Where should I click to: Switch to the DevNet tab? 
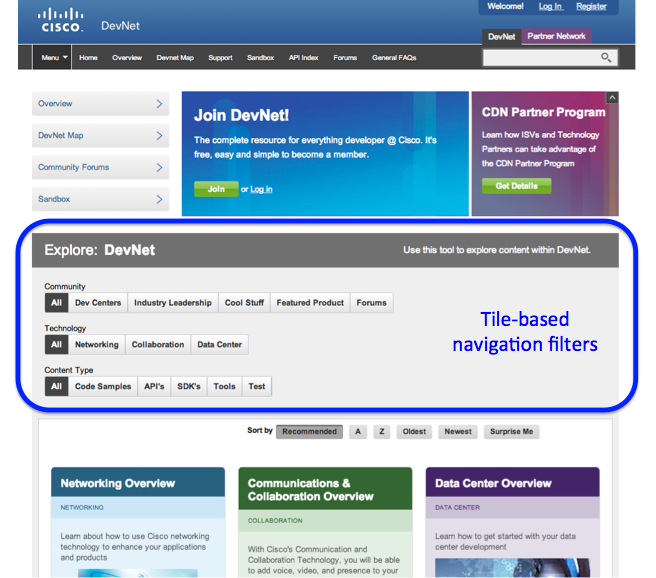(502, 37)
